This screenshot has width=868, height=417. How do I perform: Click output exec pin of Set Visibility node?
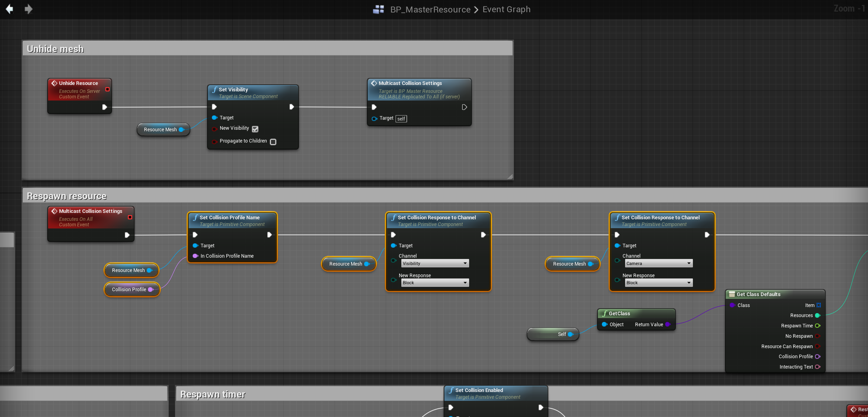pos(292,107)
